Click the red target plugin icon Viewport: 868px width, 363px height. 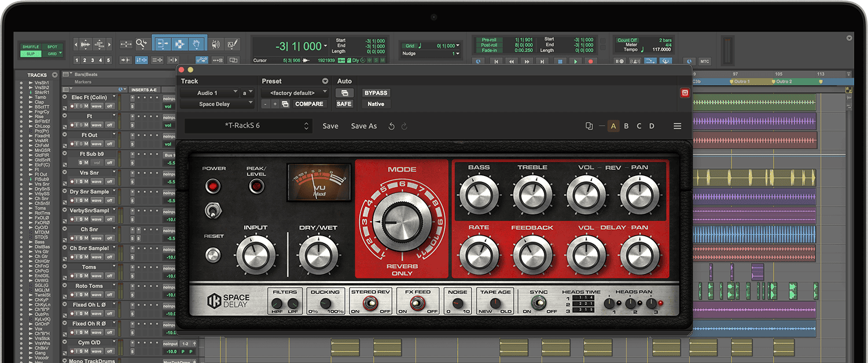coord(685,93)
